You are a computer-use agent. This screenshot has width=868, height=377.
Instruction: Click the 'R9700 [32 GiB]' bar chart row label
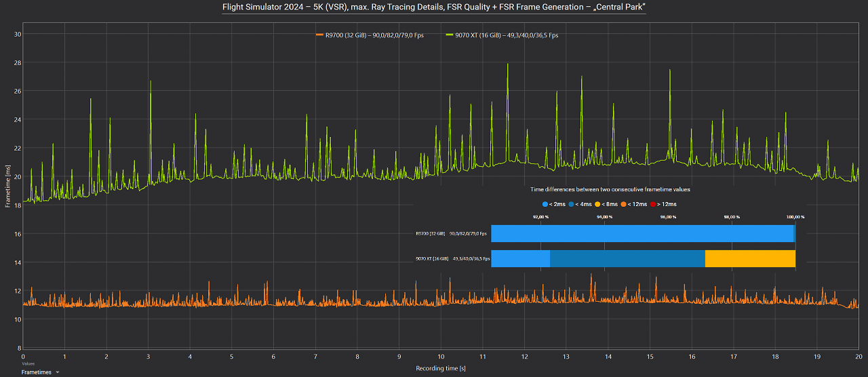(x=431, y=234)
